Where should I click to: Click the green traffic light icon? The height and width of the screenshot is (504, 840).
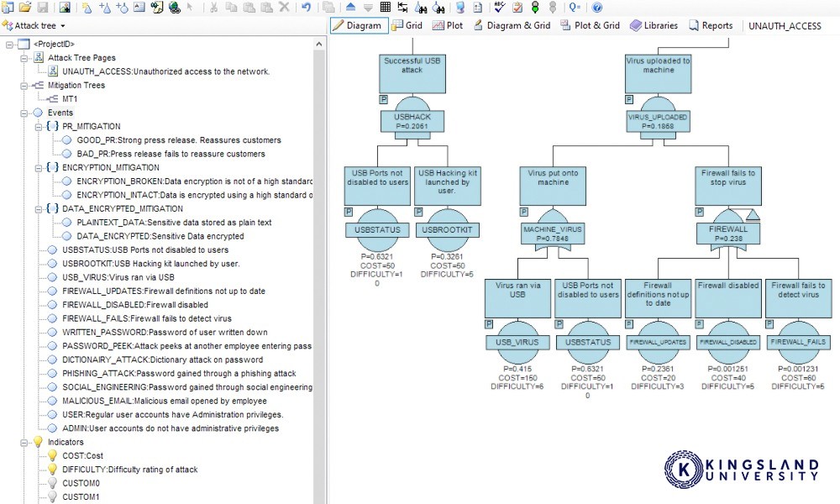(x=535, y=7)
